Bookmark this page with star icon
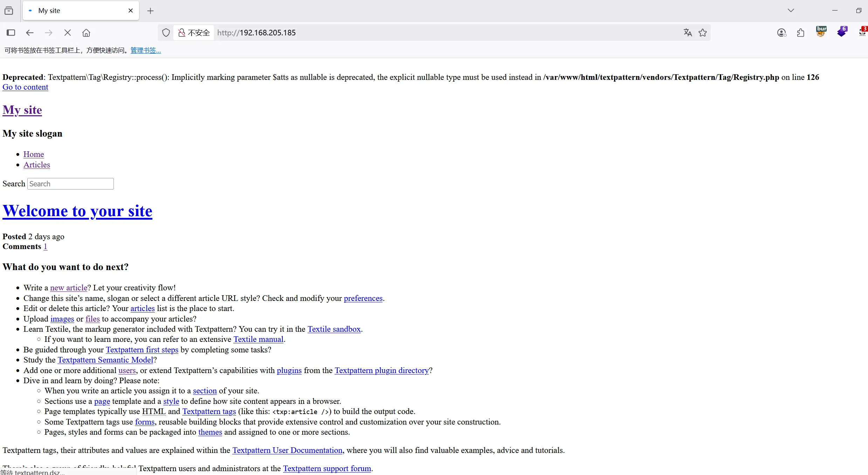868x475 pixels. 703,33
